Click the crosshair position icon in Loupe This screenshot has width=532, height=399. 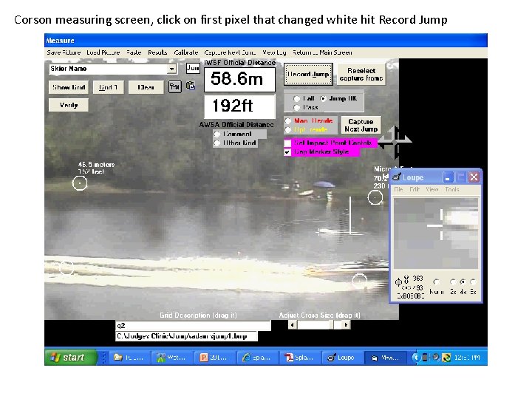pos(399,282)
